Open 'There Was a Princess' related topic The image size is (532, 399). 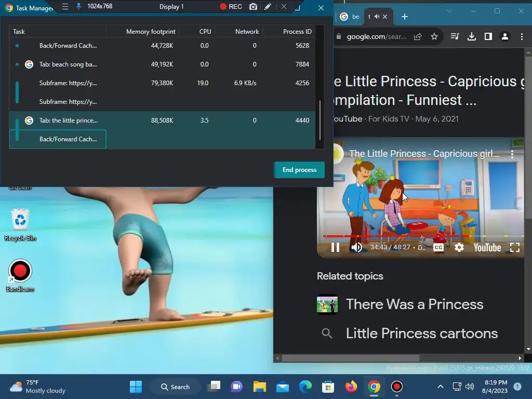pos(415,304)
